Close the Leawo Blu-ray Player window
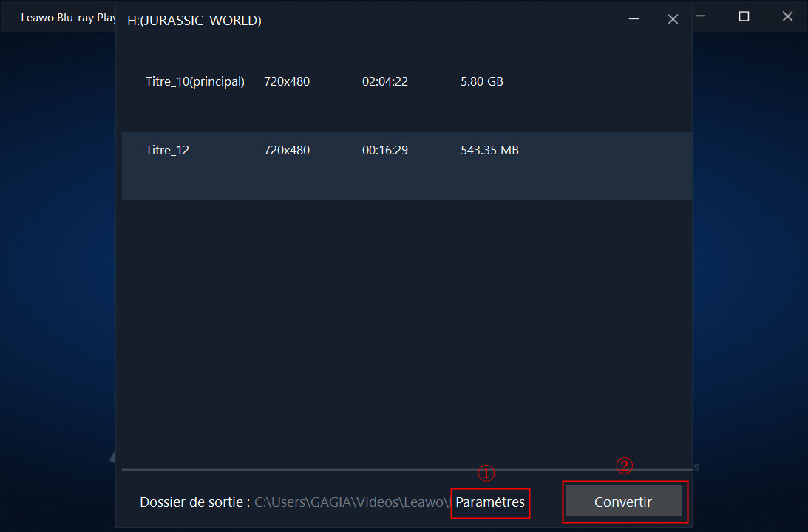Screen dimensions: 808x532 787,16
